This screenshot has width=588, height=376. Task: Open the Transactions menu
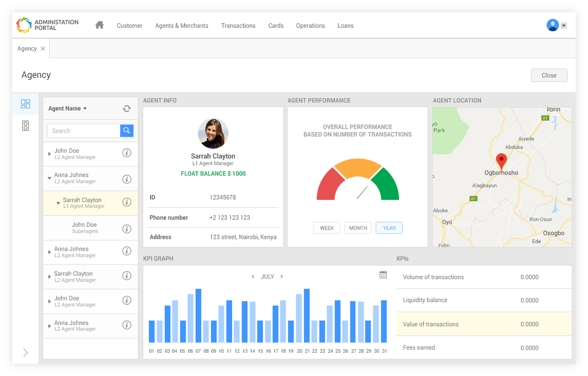[238, 25]
